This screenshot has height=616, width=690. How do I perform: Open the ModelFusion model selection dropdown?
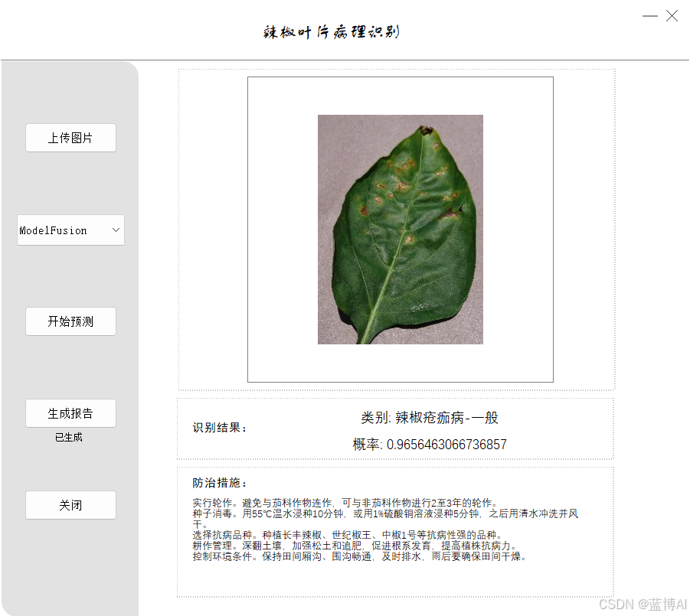pos(70,230)
